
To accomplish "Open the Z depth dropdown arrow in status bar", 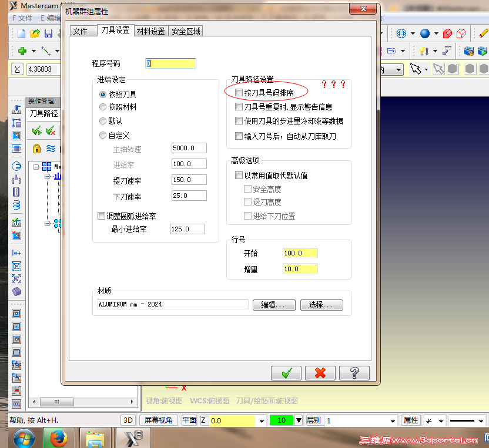I will tap(262, 421).
